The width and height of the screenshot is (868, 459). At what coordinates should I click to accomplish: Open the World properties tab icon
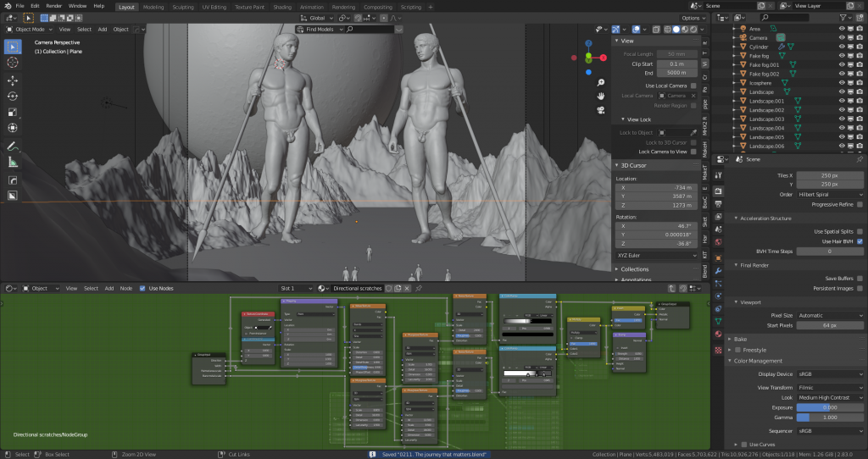click(718, 241)
